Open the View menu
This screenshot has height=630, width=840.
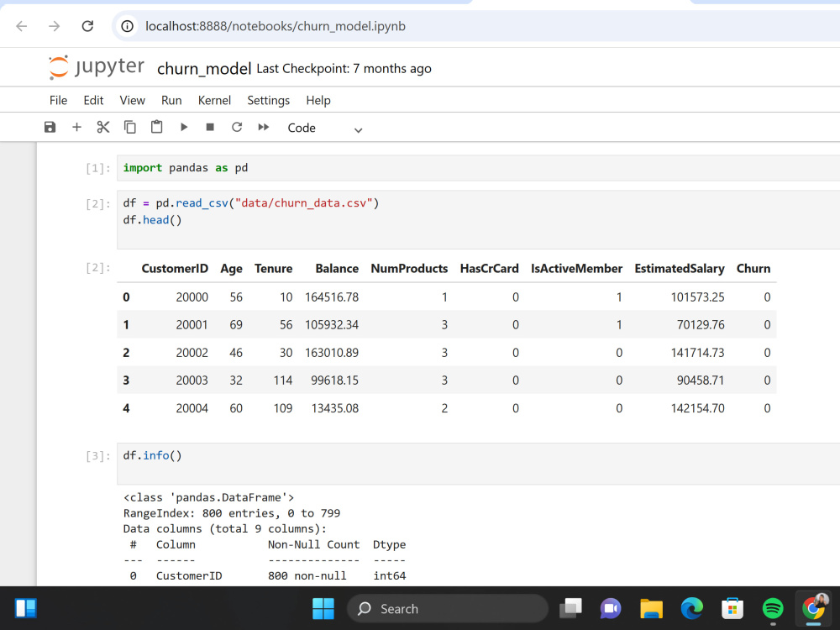pyautogui.click(x=133, y=100)
